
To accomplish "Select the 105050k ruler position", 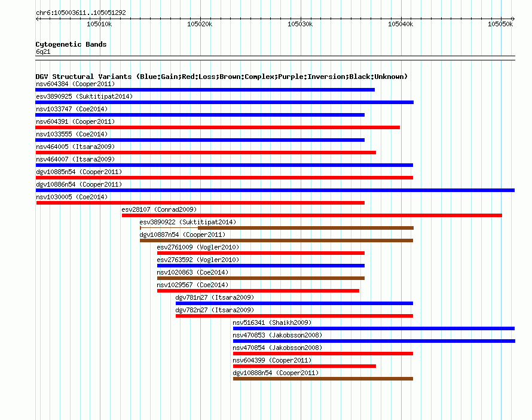I will click(x=500, y=24).
